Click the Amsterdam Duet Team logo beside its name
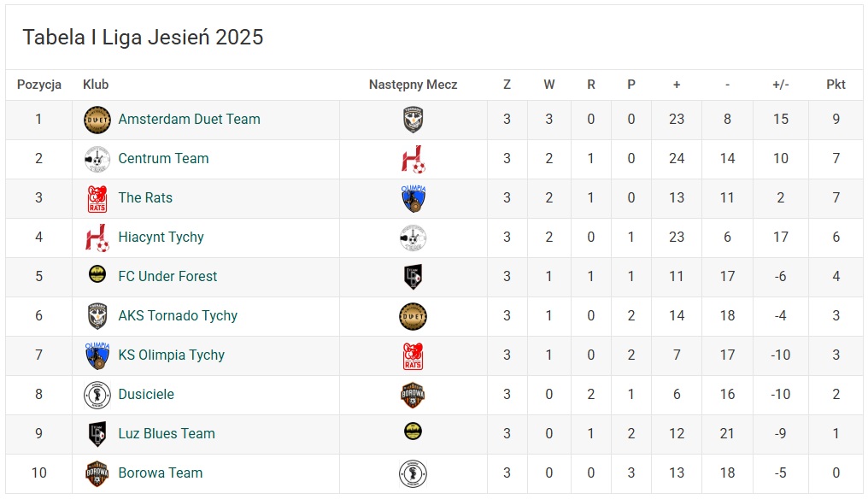This screenshot has height=499, width=868. tap(97, 120)
